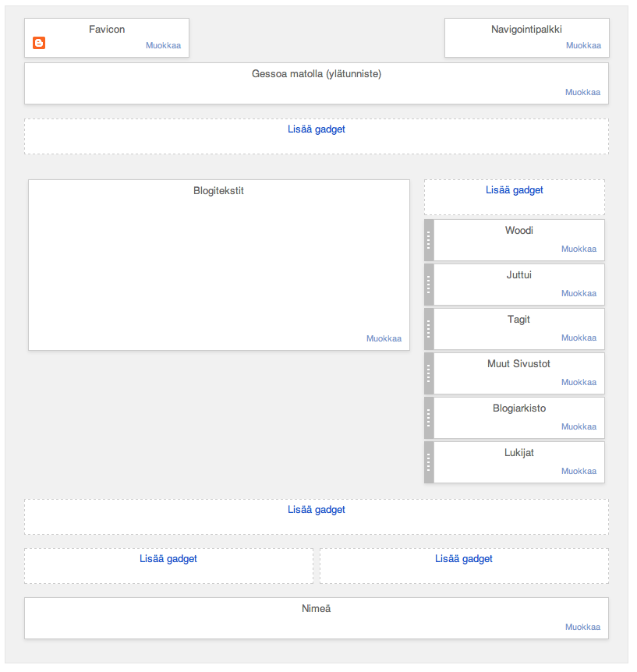Image resolution: width=637 pixels, height=672 pixels.
Task: Click the drag handle of Muut Sivustot
Action: click(429, 373)
